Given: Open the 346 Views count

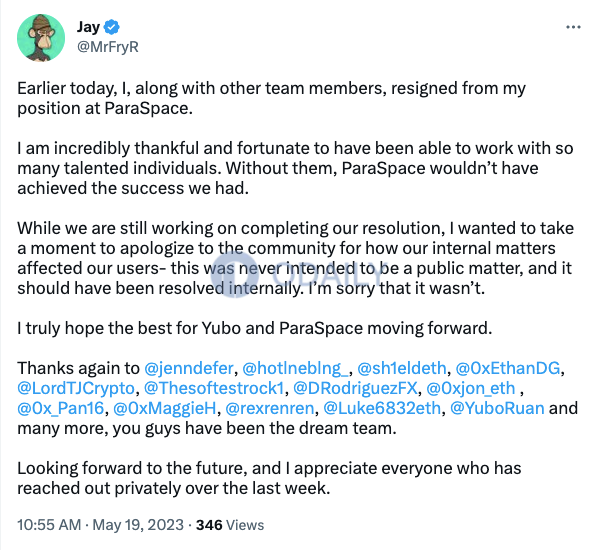Looking at the screenshot, I should pos(230,525).
